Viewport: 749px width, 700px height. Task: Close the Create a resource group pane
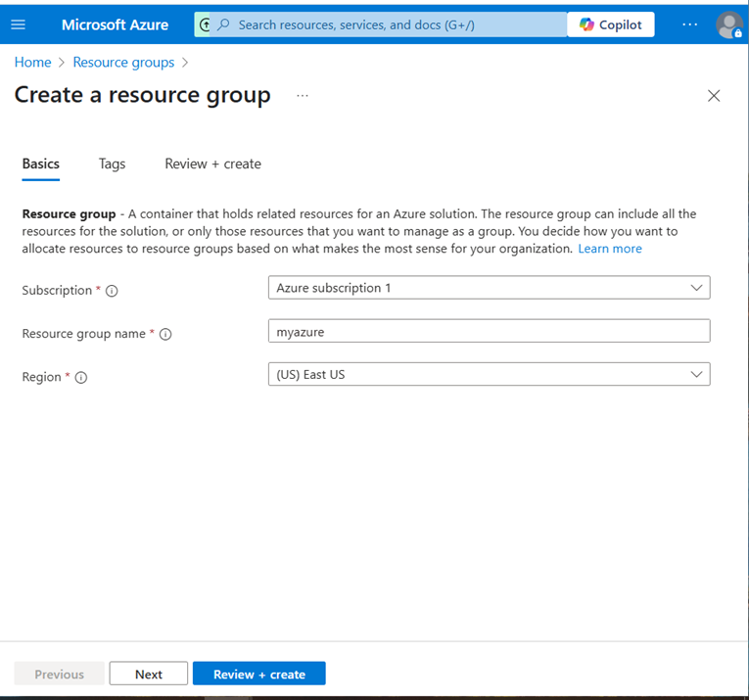pos(714,96)
